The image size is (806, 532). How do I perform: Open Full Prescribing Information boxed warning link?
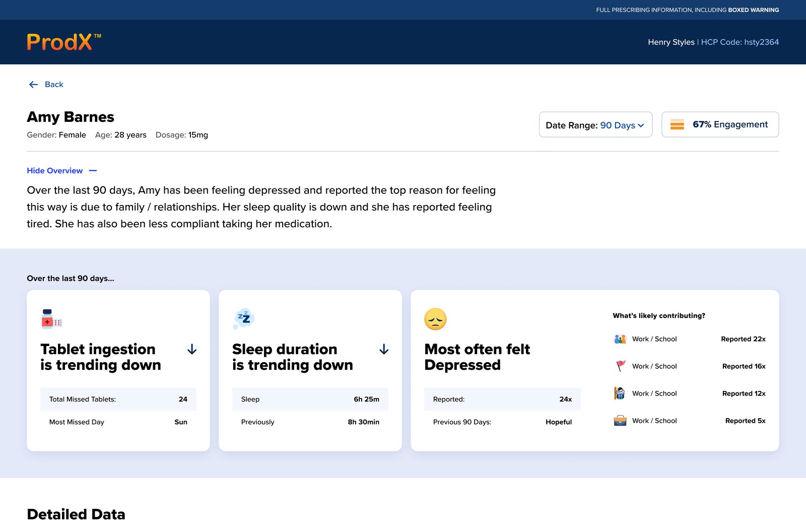coord(688,10)
